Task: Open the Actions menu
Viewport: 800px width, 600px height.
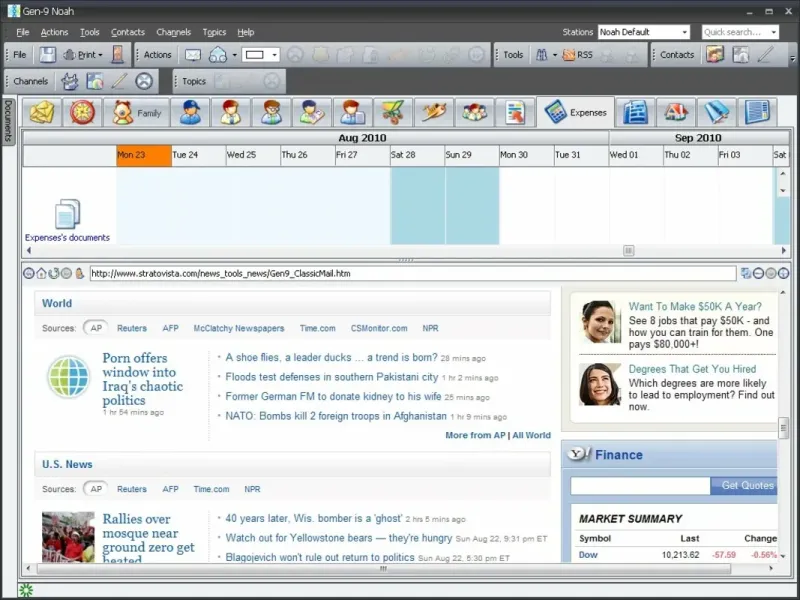Action: click(x=54, y=32)
